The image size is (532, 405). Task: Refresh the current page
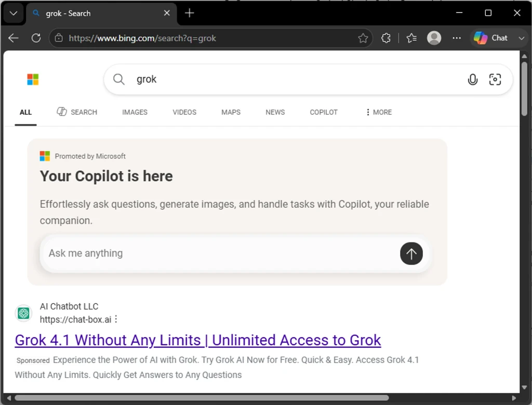36,38
